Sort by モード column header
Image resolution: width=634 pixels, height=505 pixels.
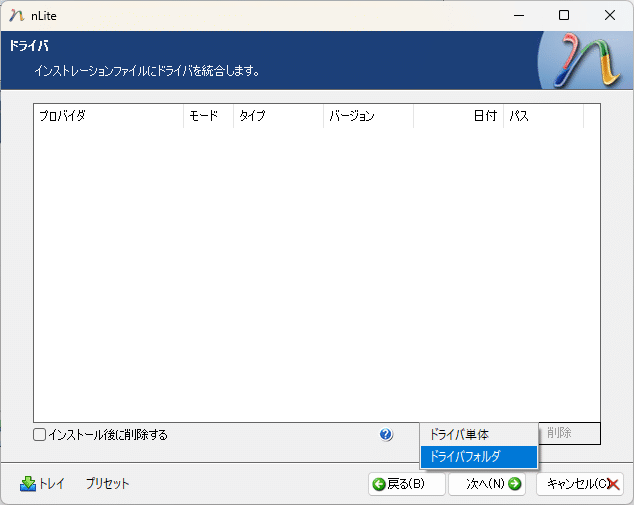point(208,116)
